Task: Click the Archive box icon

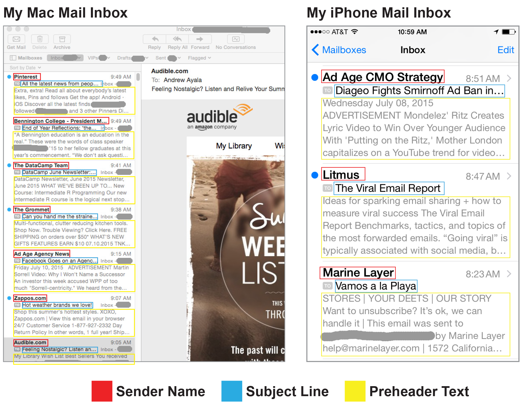Action: [x=62, y=39]
